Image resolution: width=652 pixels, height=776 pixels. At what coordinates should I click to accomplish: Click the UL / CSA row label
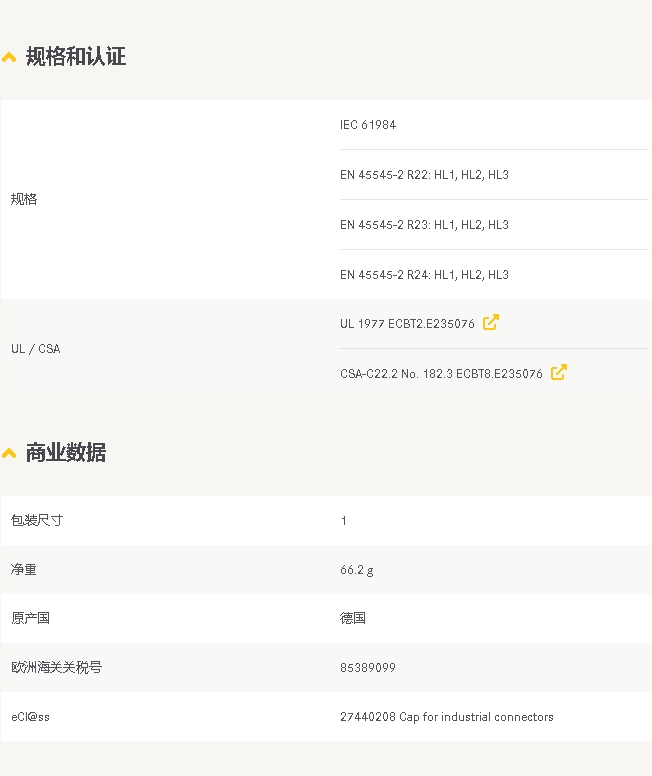tap(36, 349)
